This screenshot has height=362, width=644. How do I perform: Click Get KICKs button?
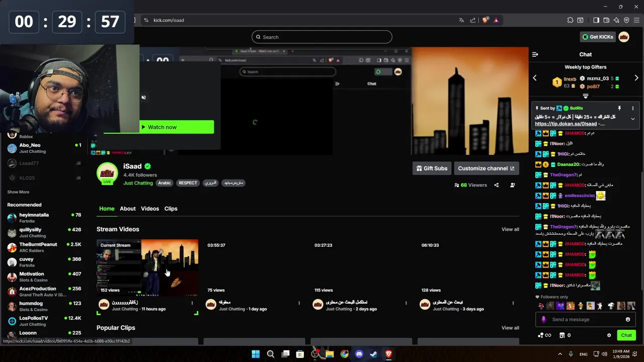pyautogui.click(x=598, y=37)
